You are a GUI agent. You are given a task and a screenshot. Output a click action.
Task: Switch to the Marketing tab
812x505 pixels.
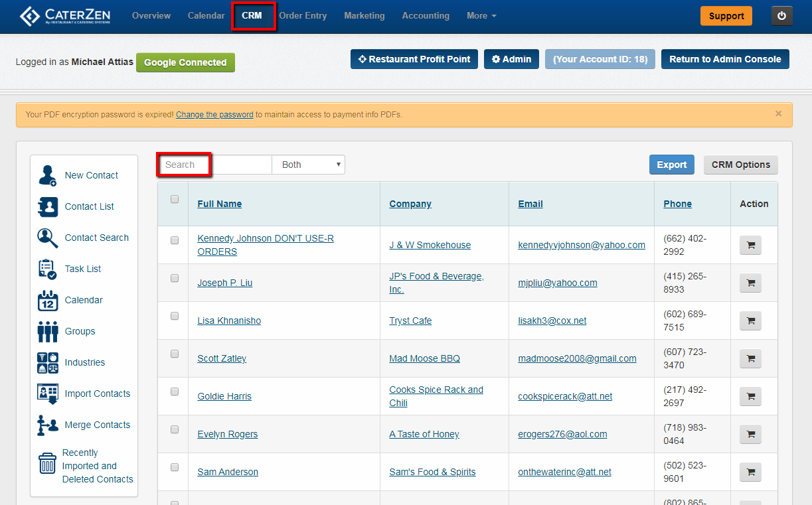point(365,15)
